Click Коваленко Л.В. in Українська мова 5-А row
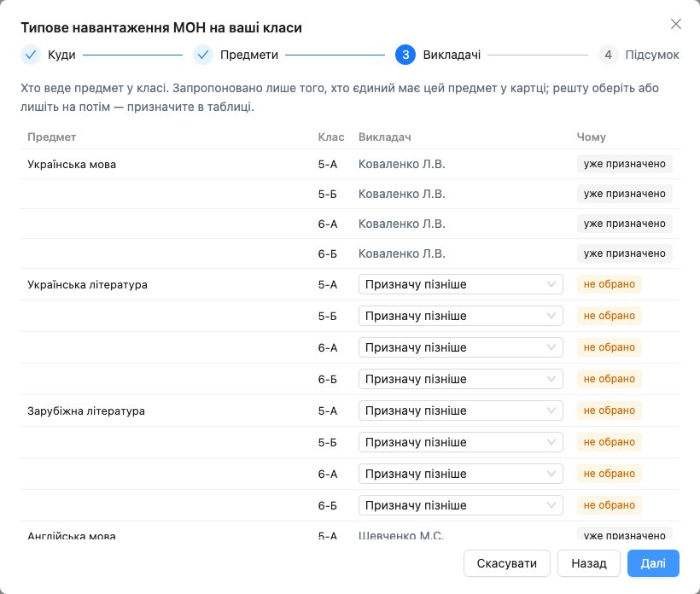700x594 pixels. coord(402,164)
